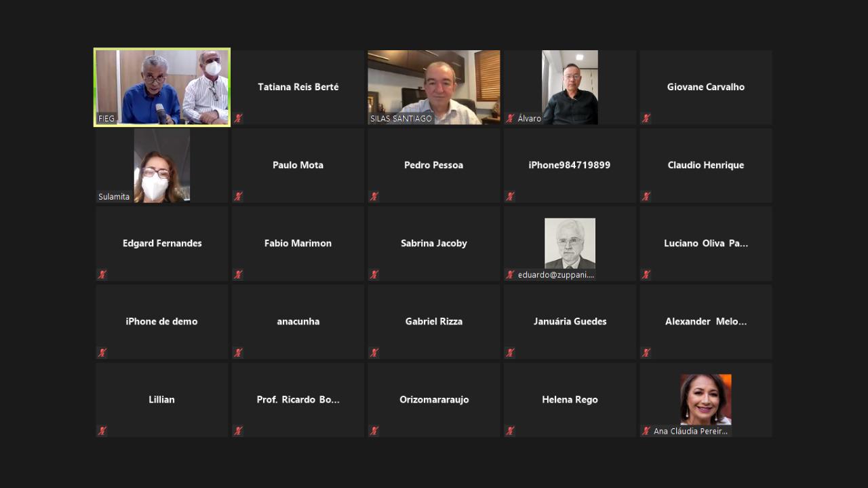Select the Januária Guedes participant tile

(x=570, y=321)
